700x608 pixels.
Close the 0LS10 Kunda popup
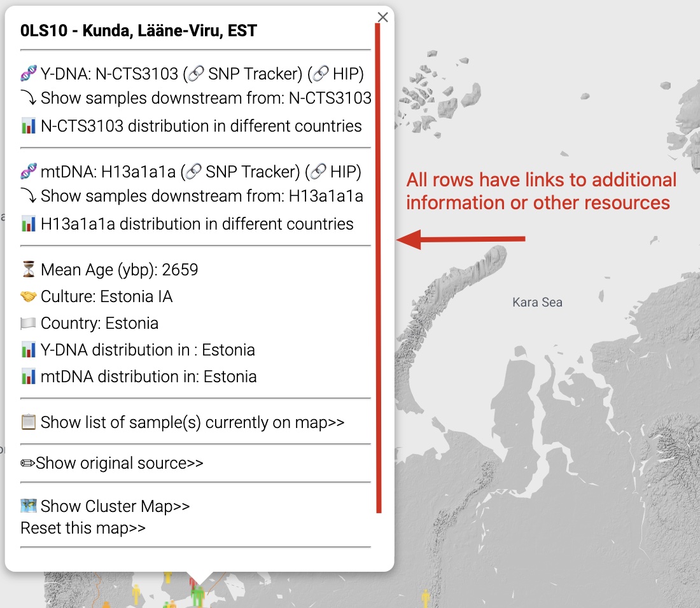coord(382,17)
